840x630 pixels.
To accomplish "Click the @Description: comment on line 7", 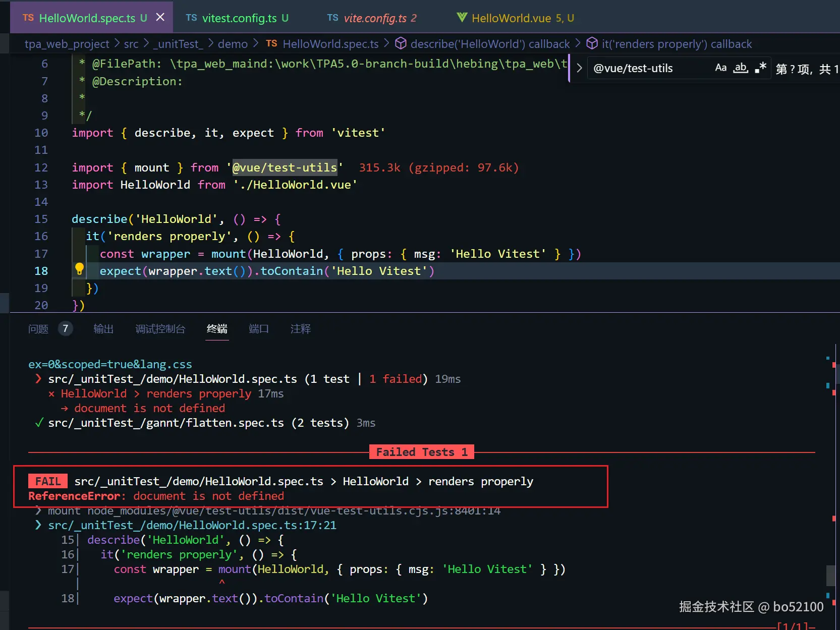I will tap(137, 81).
